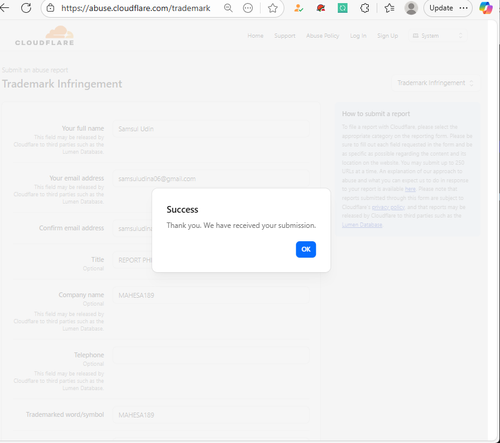Add page to favorites with star icon

273,8
